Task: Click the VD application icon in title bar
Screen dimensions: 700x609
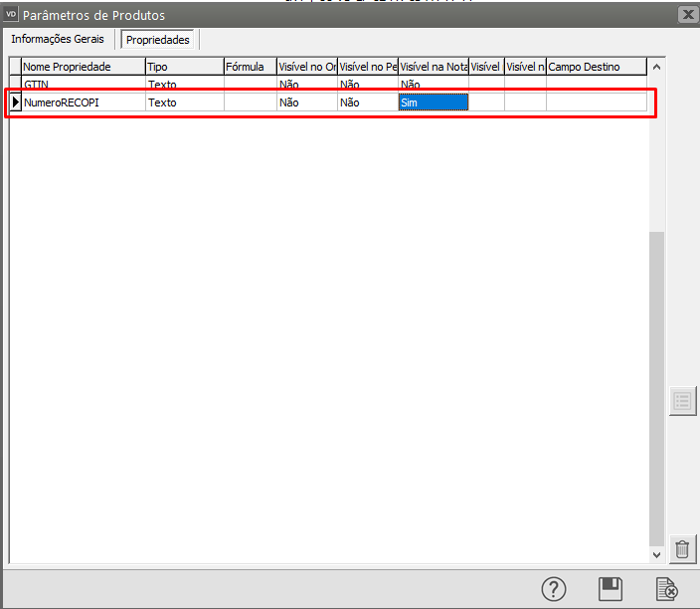Action: point(10,14)
